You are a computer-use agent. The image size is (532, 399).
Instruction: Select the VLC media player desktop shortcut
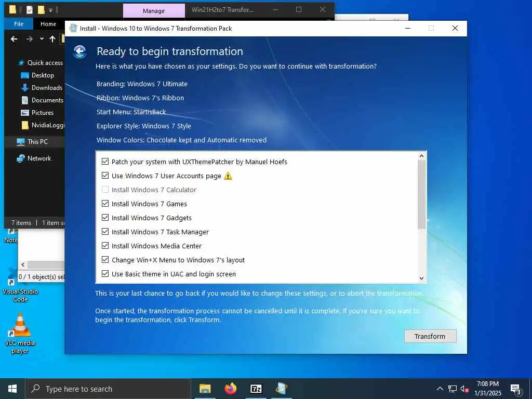click(20, 334)
